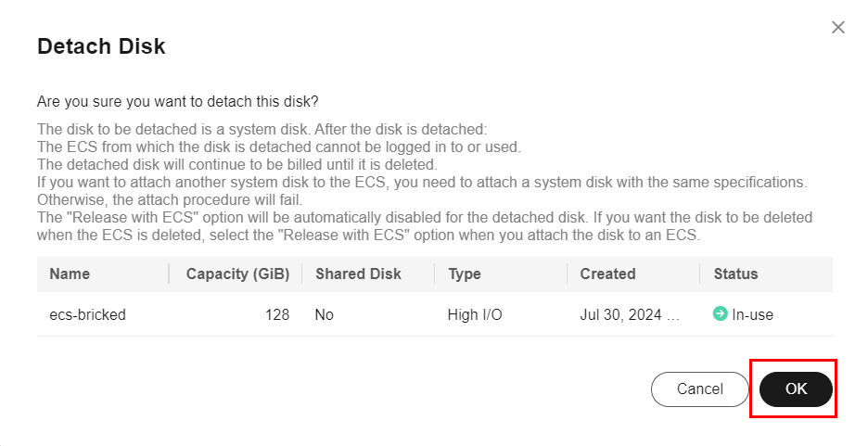This screenshot has width=868, height=446.
Task: Confirm detaching with the OK button
Action: (x=796, y=389)
